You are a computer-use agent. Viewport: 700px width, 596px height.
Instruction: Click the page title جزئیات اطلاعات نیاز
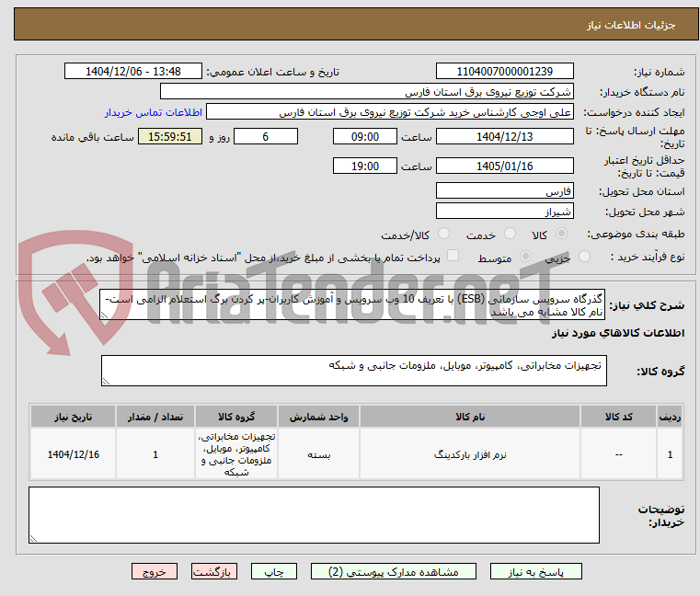coord(630,25)
